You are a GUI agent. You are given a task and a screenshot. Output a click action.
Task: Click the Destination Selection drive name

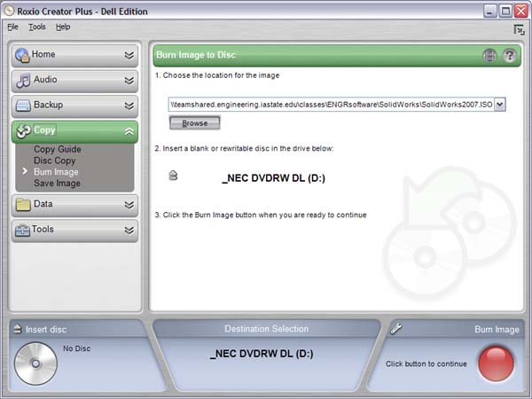point(262,354)
